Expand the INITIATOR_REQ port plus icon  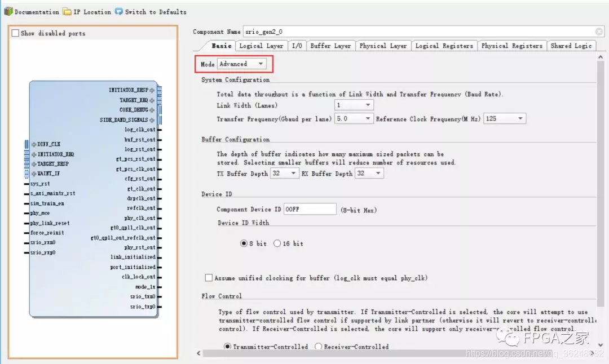click(34, 154)
